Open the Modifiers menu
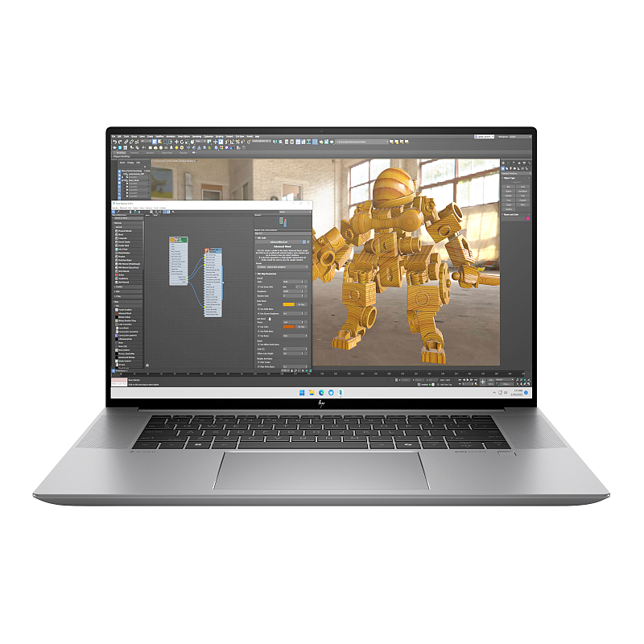 [x=159, y=136]
